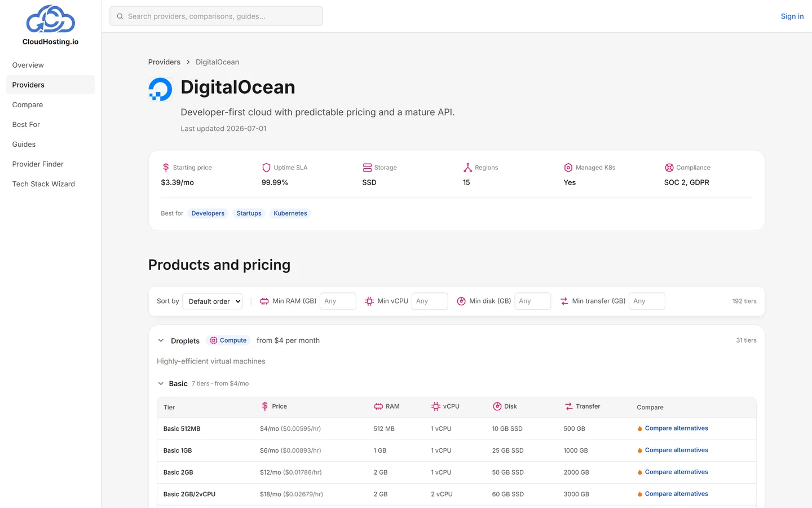Click the Compare column header
The width and height of the screenshot is (812, 508).
coord(650,408)
